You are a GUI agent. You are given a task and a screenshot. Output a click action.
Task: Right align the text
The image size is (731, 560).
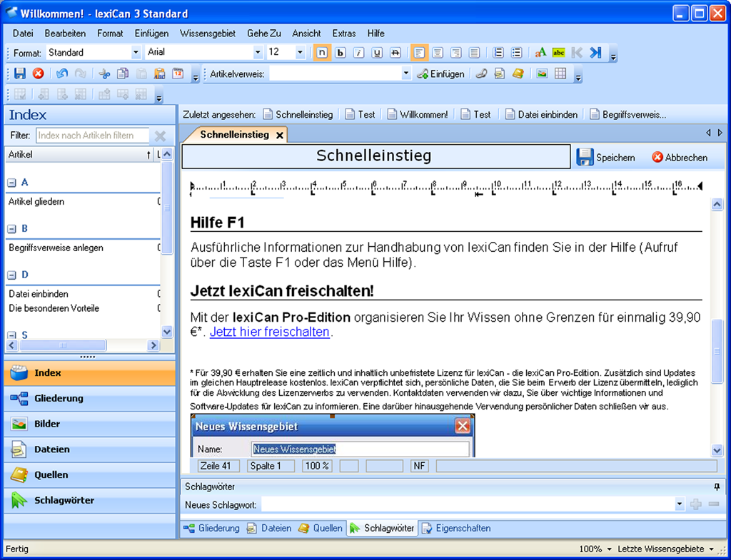tap(456, 53)
